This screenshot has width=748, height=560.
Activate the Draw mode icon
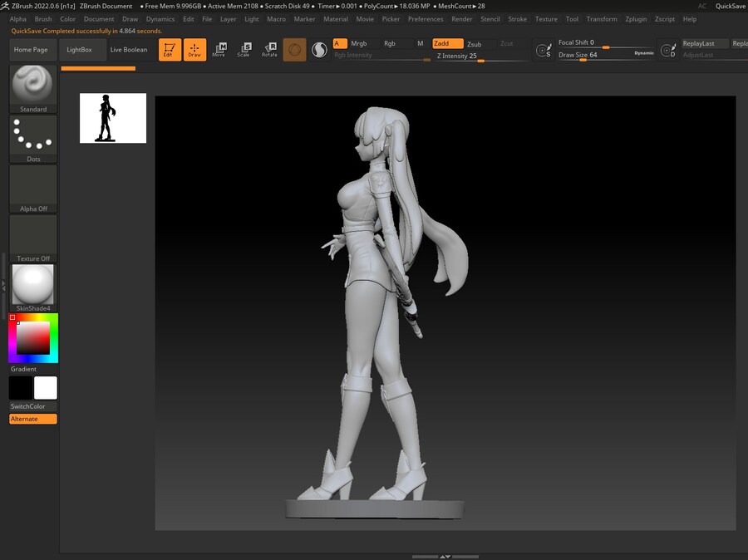pyautogui.click(x=194, y=50)
